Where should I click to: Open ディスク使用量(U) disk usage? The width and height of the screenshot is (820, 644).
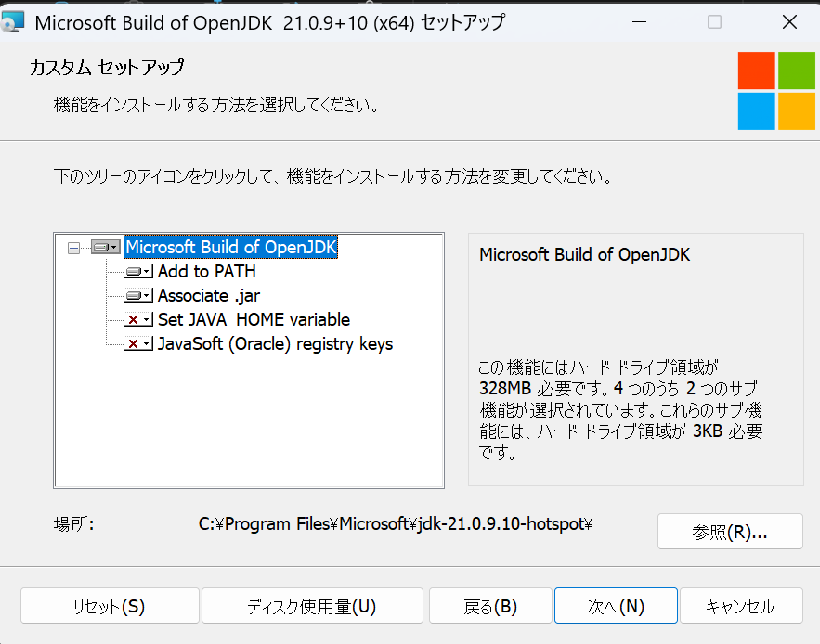point(312,607)
